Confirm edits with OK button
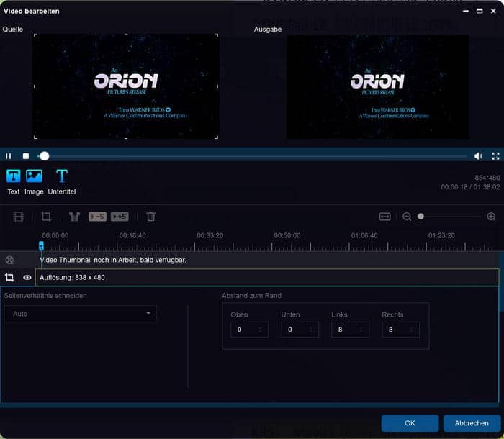This screenshot has width=504, height=439. pyautogui.click(x=410, y=423)
